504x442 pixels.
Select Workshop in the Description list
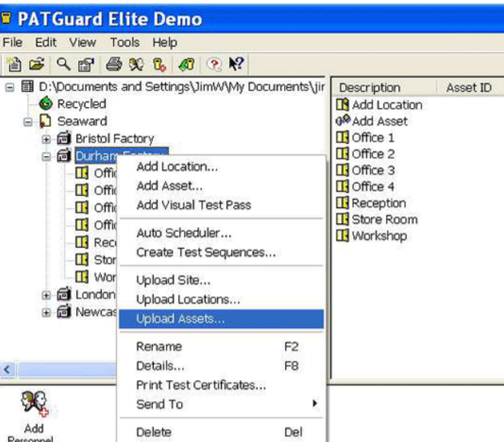pyautogui.click(x=379, y=236)
